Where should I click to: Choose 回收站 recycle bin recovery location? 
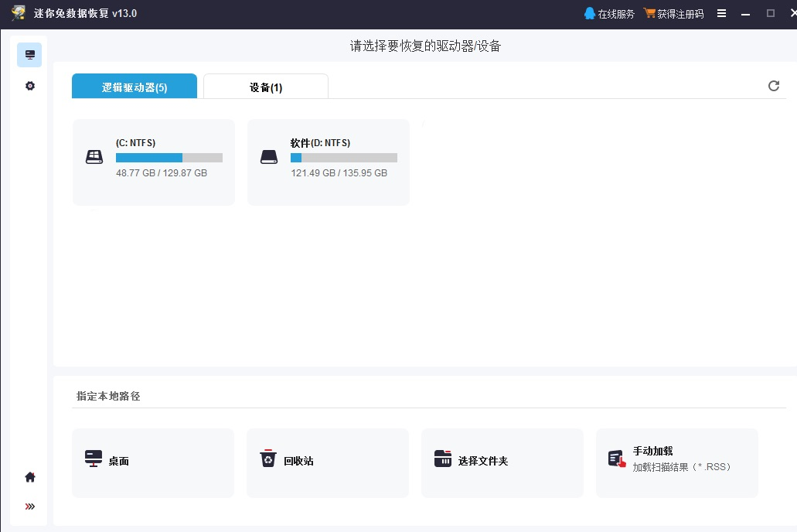coord(328,462)
